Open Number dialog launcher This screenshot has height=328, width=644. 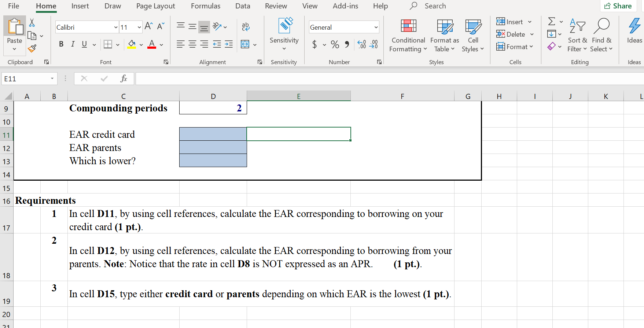point(379,62)
